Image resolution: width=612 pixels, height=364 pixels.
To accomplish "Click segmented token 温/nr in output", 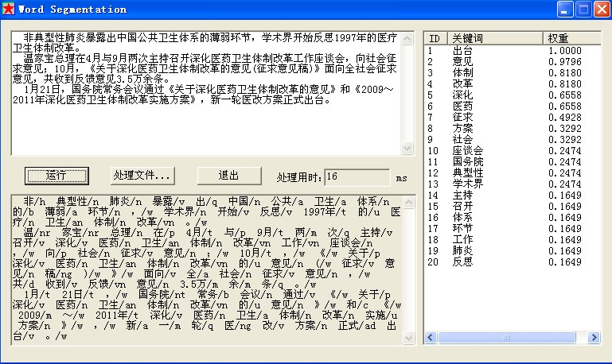I will pos(37,233).
